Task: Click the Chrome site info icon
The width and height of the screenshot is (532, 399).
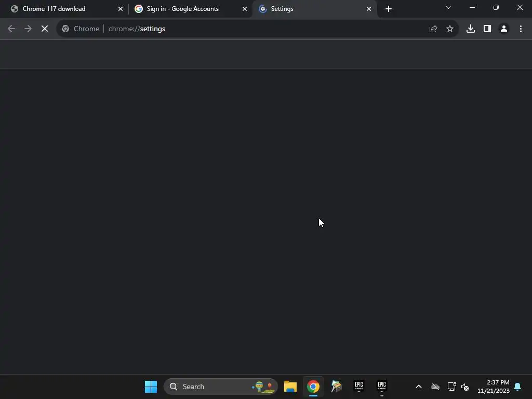Action: point(65,29)
